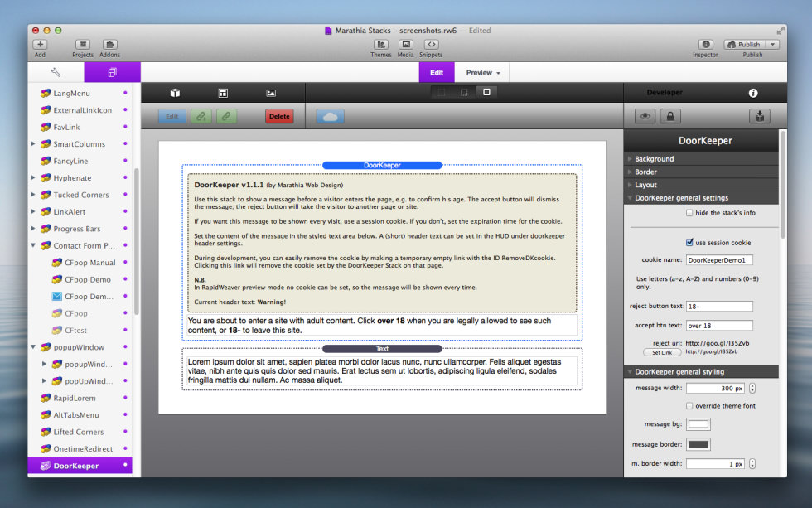Click the m. border width stepper
812x508 pixels.
[x=752, y=464]
